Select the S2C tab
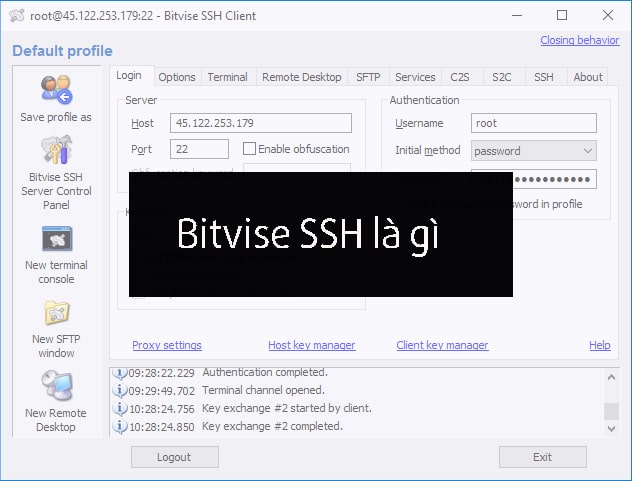This screenshot has height=481, width=632. tap(502, 77)
